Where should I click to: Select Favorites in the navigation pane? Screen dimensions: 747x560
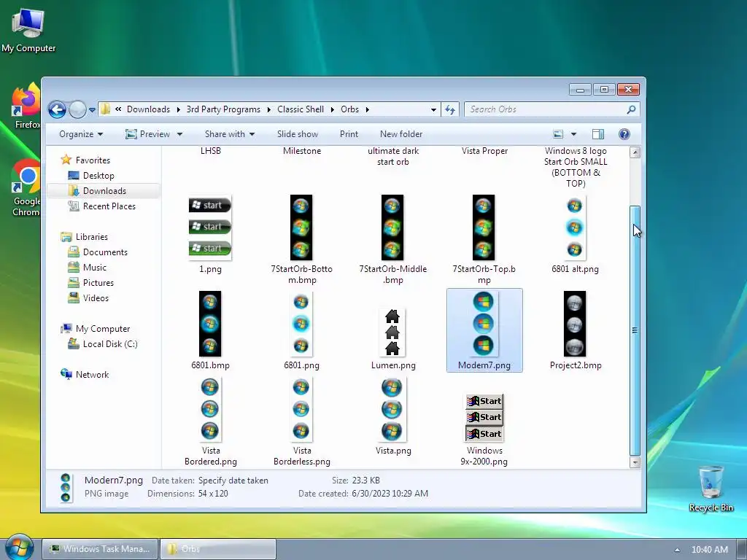click(x=93, y=160)
